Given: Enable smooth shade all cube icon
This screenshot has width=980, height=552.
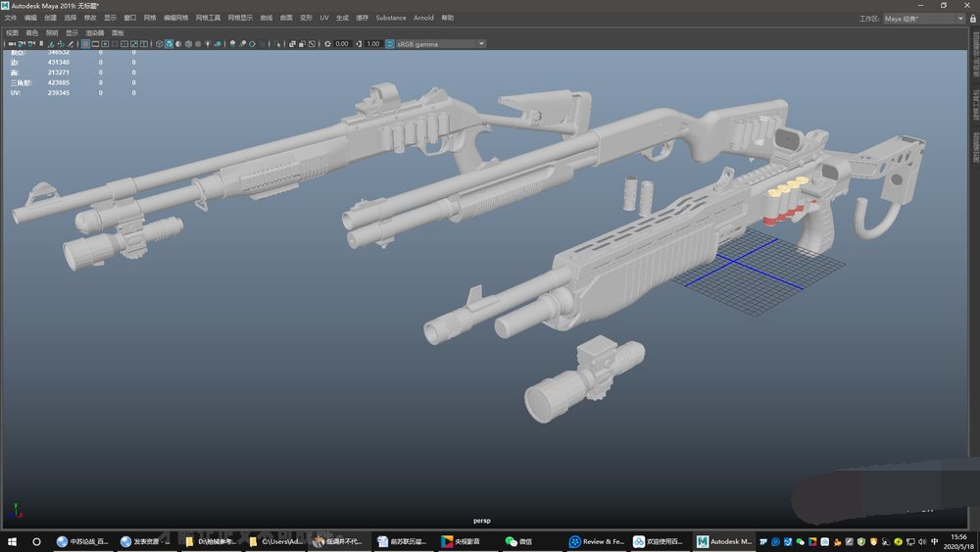Looking at the screenshot, I should 169,44.
